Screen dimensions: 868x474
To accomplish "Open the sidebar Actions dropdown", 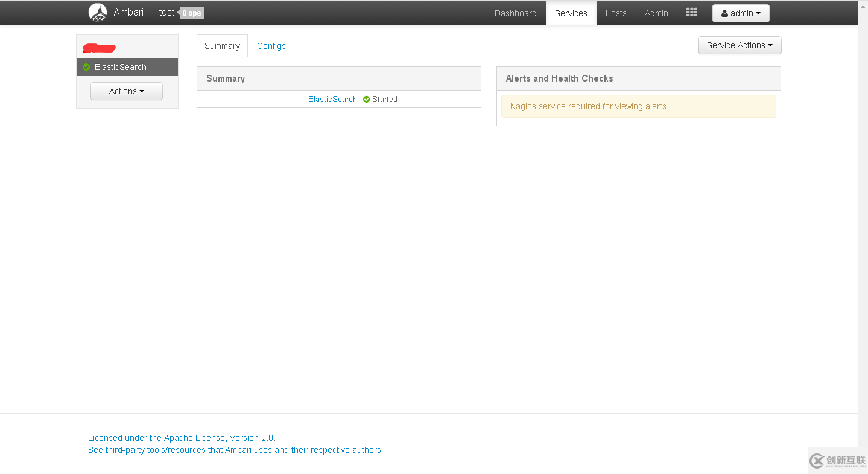I will tap(127, 91).
